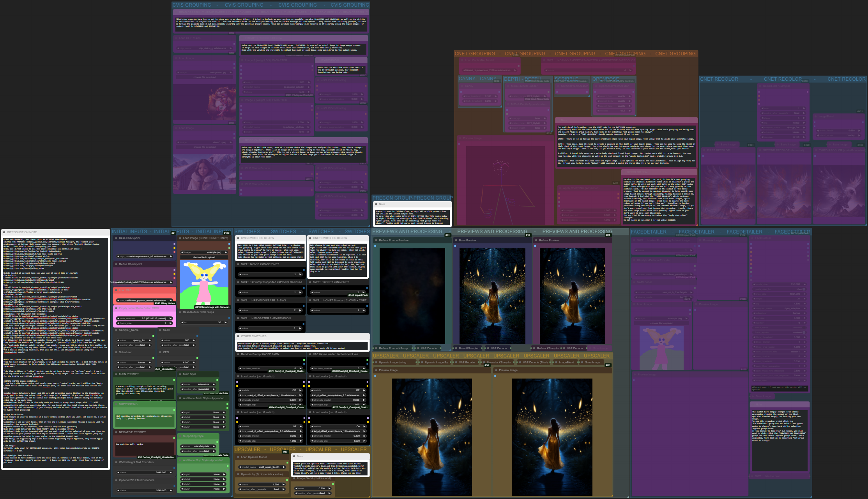Toggle the fourth Lora Loader switch set to On
The height and width of the screenshot is (499, 868).
point(338,426)
